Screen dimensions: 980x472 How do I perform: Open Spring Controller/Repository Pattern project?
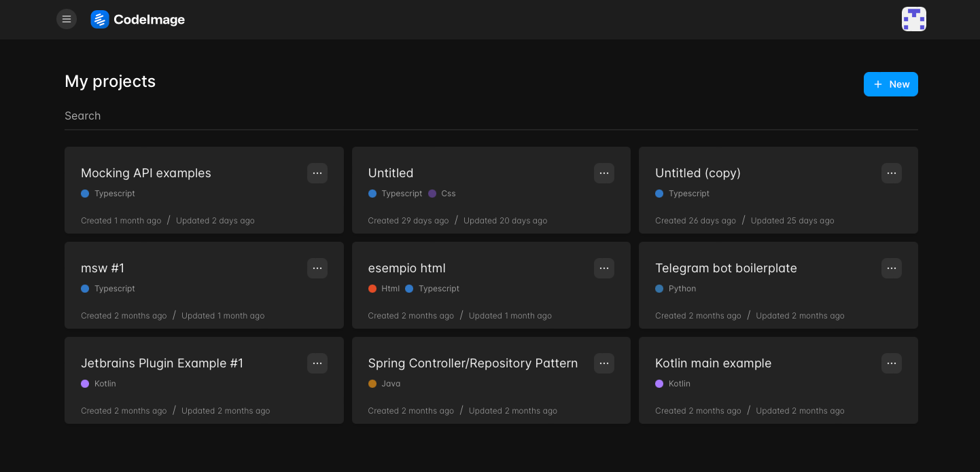tap(472, 363)
